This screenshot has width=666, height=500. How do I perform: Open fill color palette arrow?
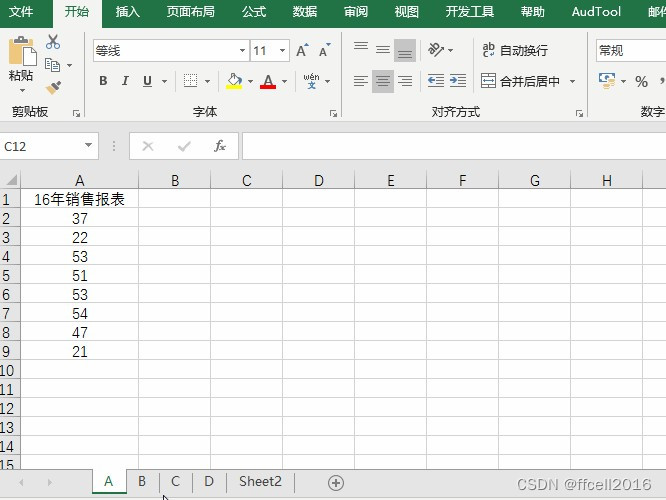[x=250, y=81]
